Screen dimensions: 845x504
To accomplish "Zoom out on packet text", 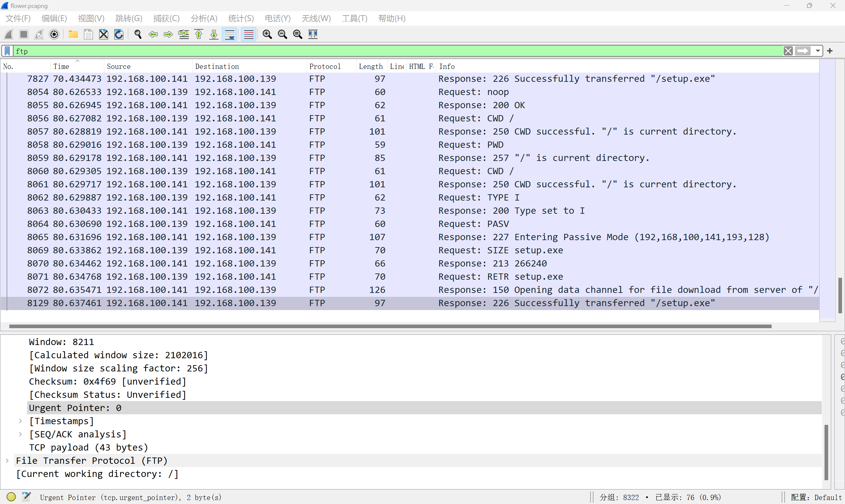I will (x=283, y=34).
